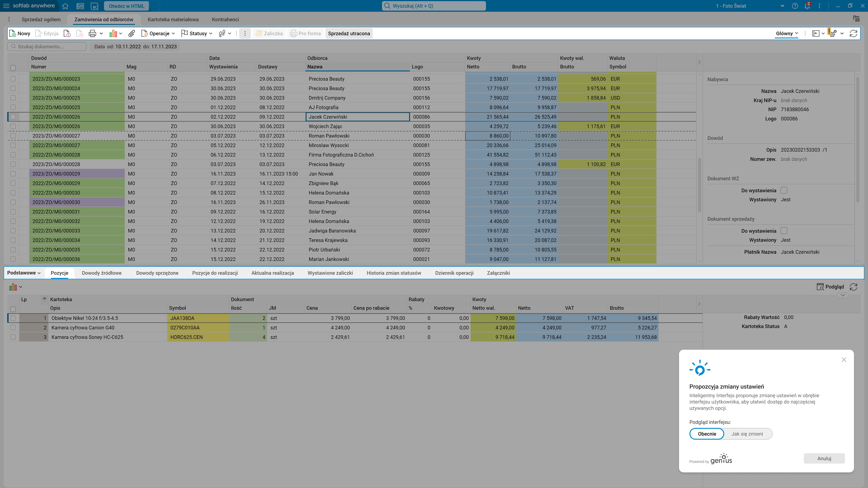Open the Statusy dropdown menu
Image resolution: width=868 pixels, height=488 pixels.
tap(197, 33)
